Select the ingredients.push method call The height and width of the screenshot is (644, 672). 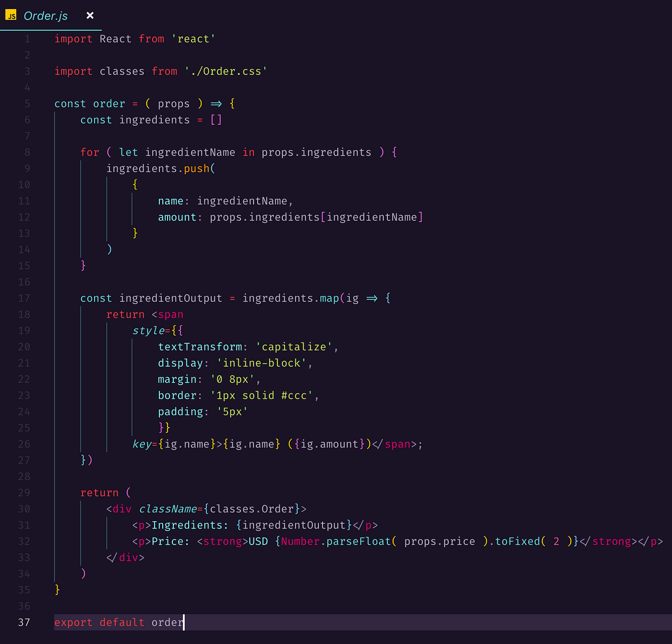(161, 168)
